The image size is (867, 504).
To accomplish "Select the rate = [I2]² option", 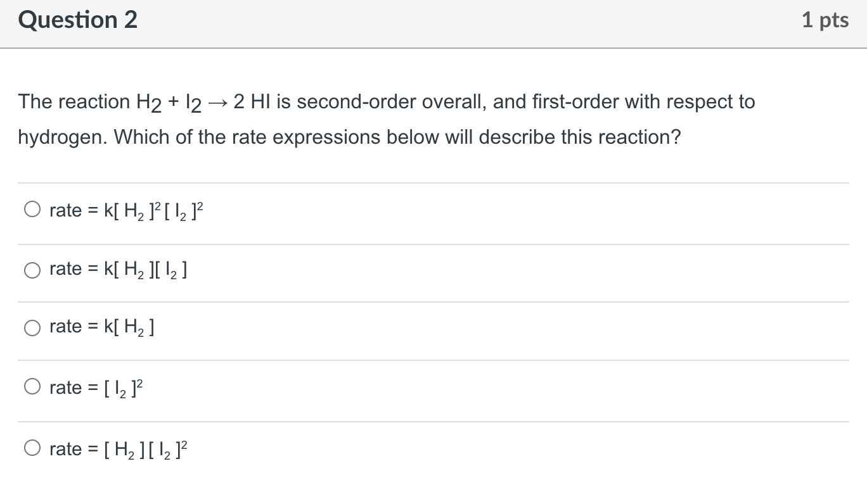I will pos(32,386).
